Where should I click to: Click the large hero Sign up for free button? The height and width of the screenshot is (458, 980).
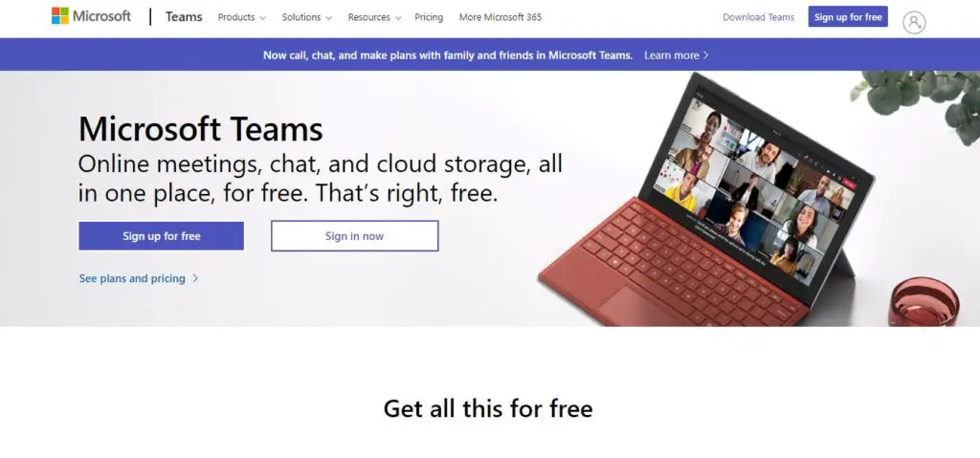click(161, 236)
